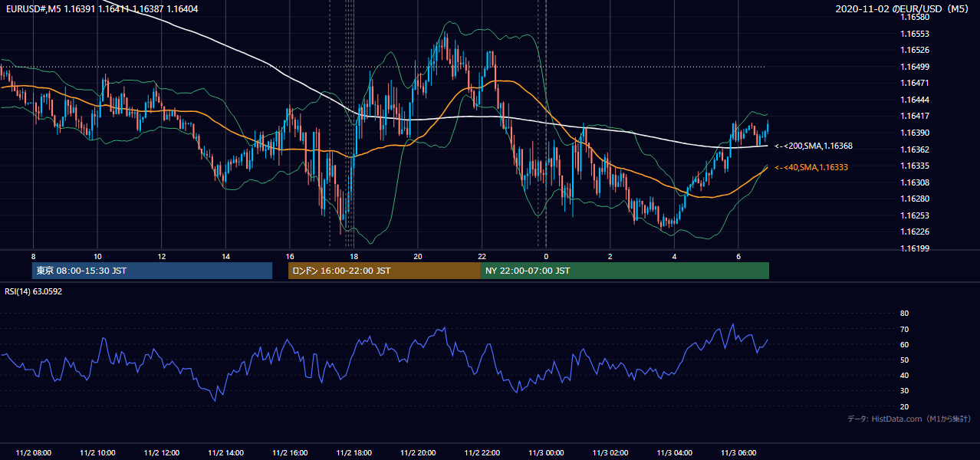Select the NY 22:00-07:00 JST session bar
This screenshot has width=980, height=460.
[x=625, y=271]
